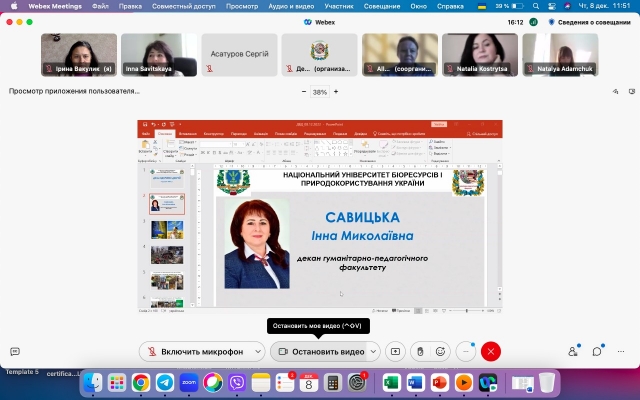Select Ірина Вакулик video thumbnail
Image resolution: width=640 pixels, height=400 pixels.
(79, 55)
